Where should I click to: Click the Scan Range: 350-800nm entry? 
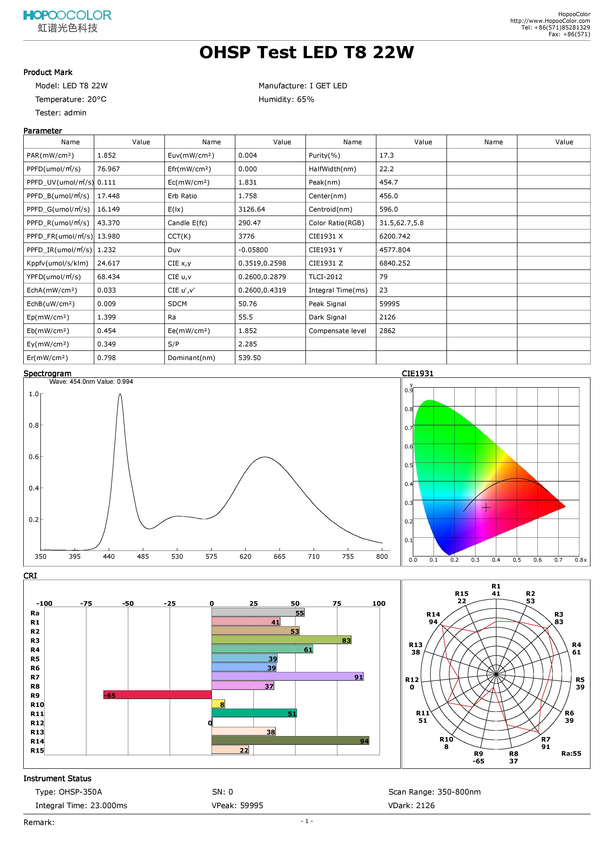tap(434, 792)
